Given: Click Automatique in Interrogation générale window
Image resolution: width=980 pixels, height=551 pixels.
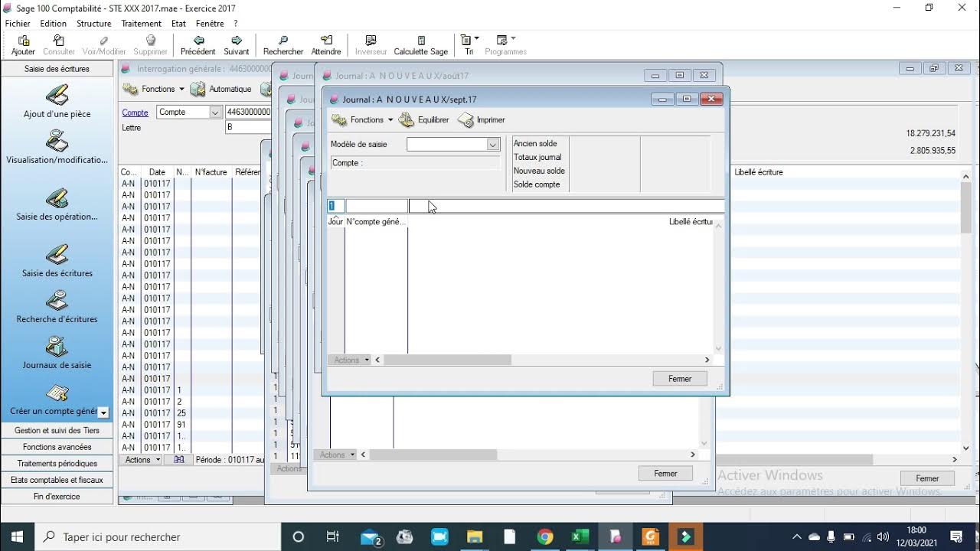Looking at the screenshot, I should (221, 89).
